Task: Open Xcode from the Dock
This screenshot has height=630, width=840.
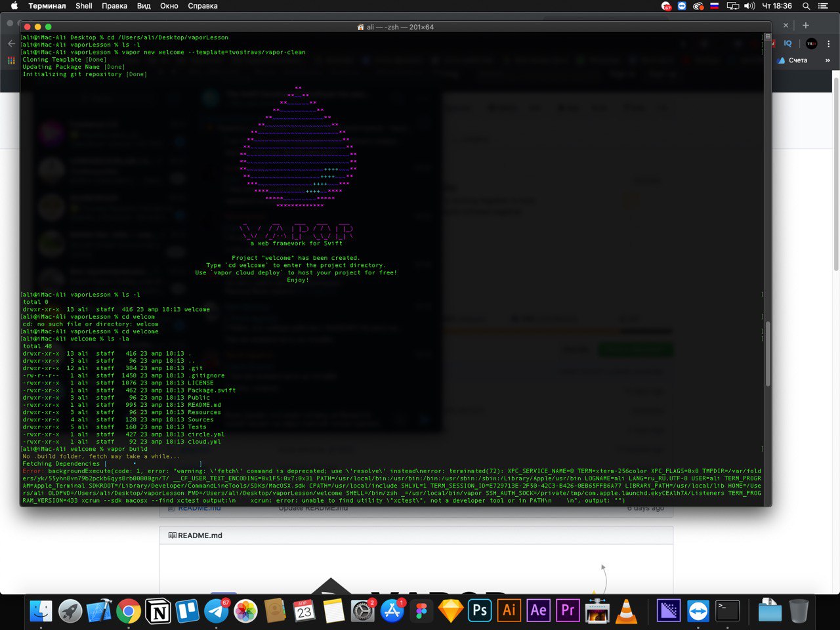Action: [100, 612]
